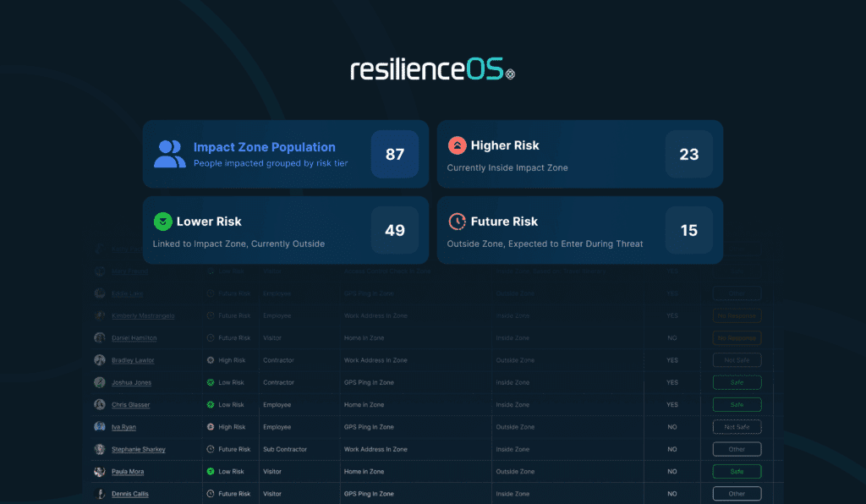866x504 pixels.
Task: Click Future Risk clock icon in Daniel Hamilton row
Action: (x=211, y=338)
